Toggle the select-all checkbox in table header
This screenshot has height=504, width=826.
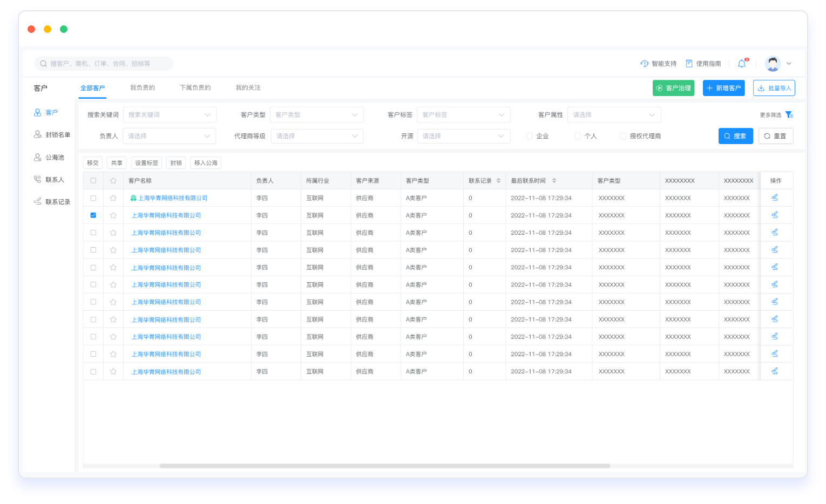93,181
